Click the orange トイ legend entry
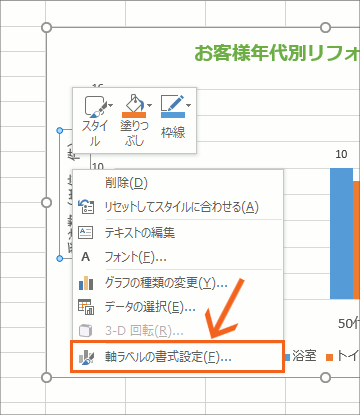The width and height of the screenshot is (360, 415). point(343,356)
